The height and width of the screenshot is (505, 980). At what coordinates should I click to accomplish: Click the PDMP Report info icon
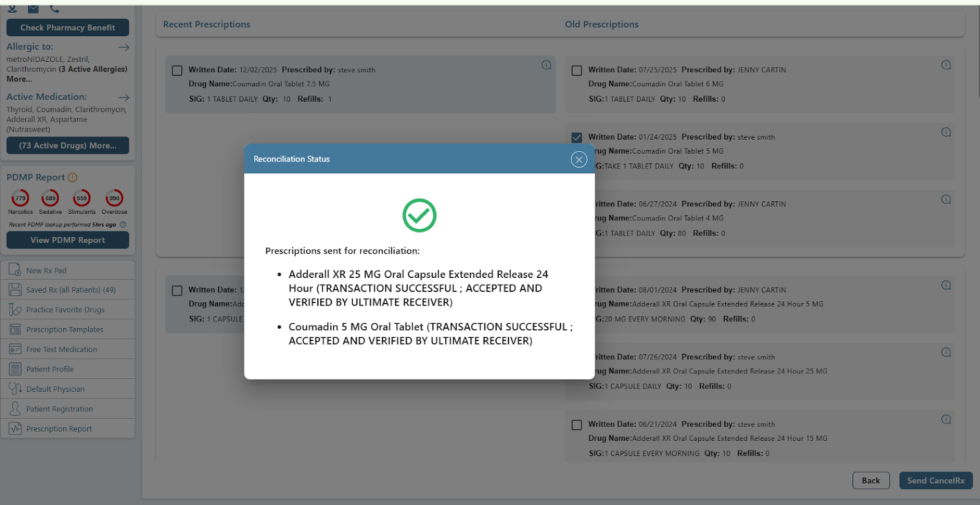point(73,178)
